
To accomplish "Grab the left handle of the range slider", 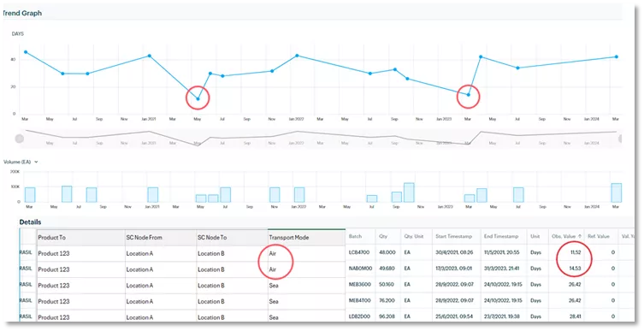I will (20, 139).
